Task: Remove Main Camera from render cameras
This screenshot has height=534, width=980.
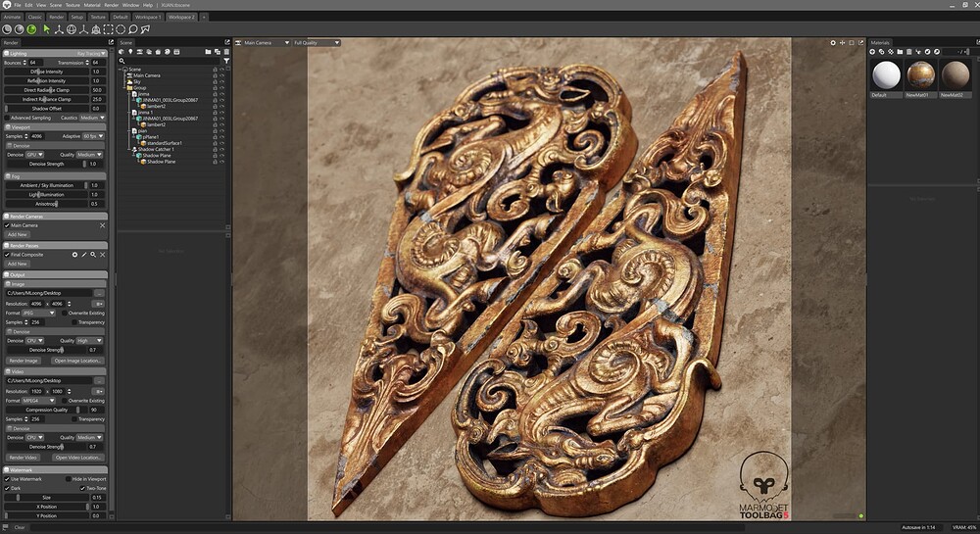Action: coord(103,225)
